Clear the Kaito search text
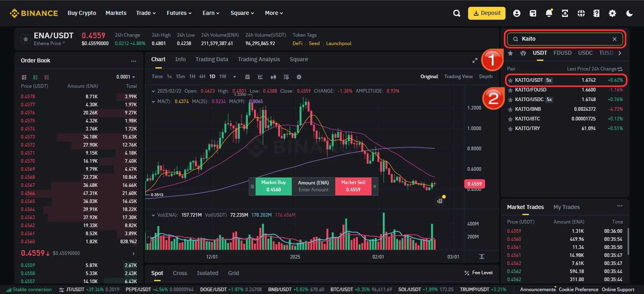The width and height of the screenshot is (644, 294). point(615,39)
